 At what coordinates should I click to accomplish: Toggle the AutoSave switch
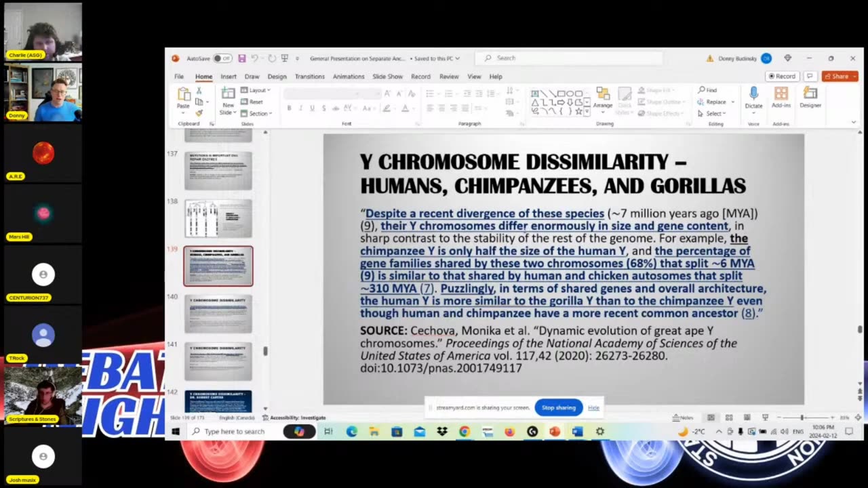[x=222, y=58]
